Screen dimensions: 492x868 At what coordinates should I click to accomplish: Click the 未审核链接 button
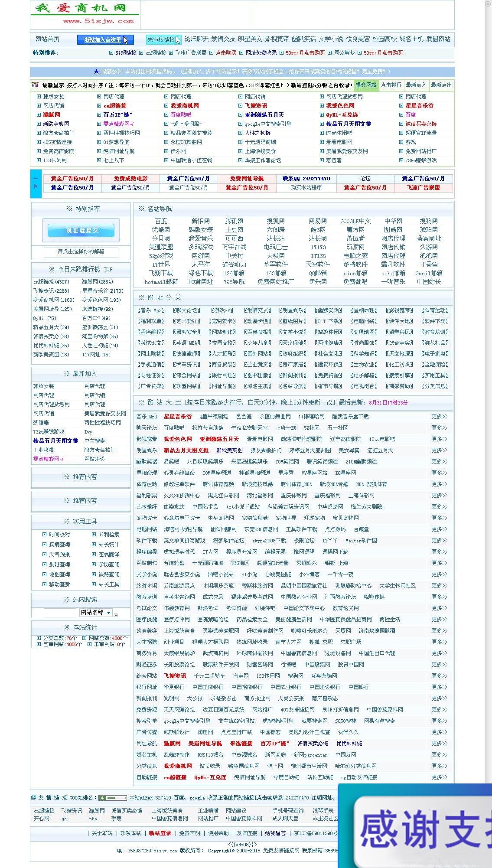click(x=163, y=40)
